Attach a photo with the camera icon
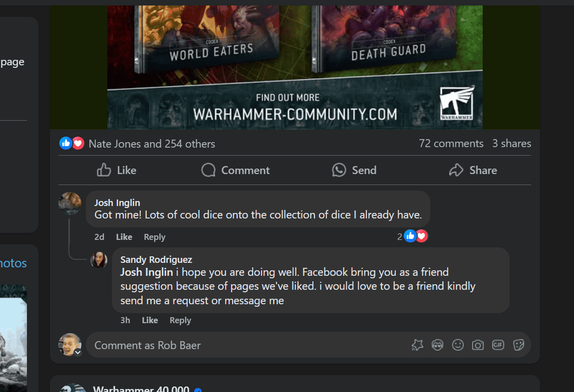574x392 pixels. [478, 345]
